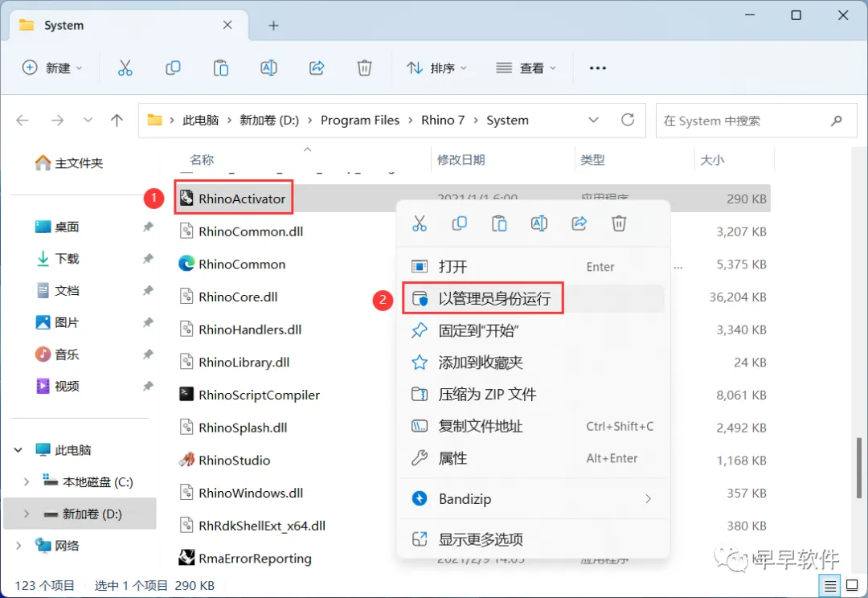Click the Delete trash icon in the toolbar
Screen dimensions: 868x598
pos(364,68)
